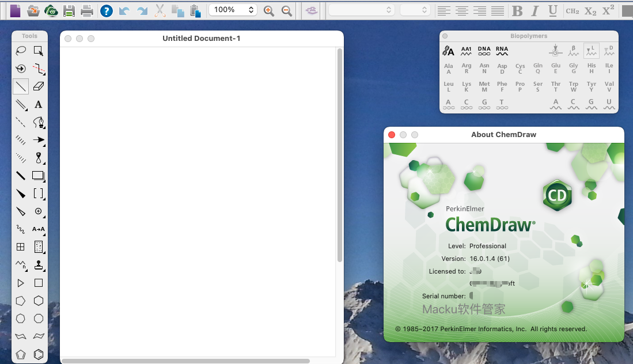The image size is (633, 364).
Task: Save the document with the floppy icon
Action: coord(69,10)
